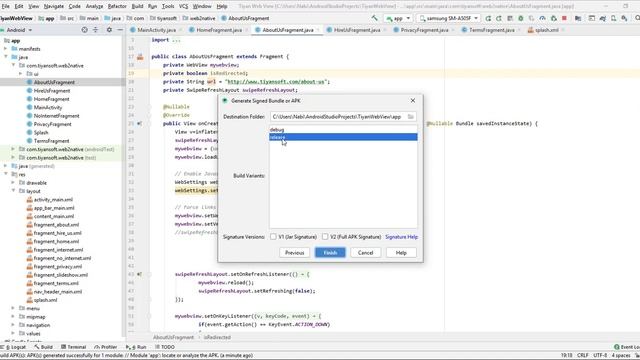The height and width of the screenshot is (360, 640).
Task: Click the Debug app bug icon
Action: [x=521, y=18]
